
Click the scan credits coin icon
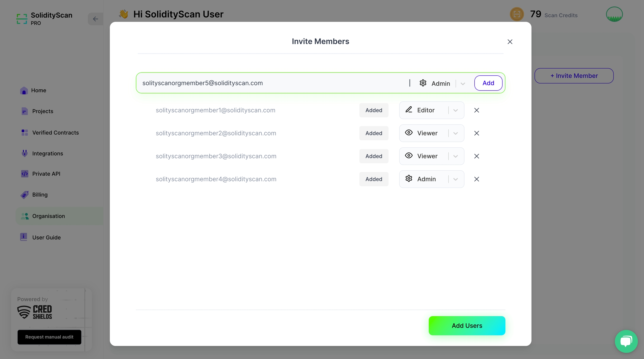pyautogui.click(x=517, y=14)
